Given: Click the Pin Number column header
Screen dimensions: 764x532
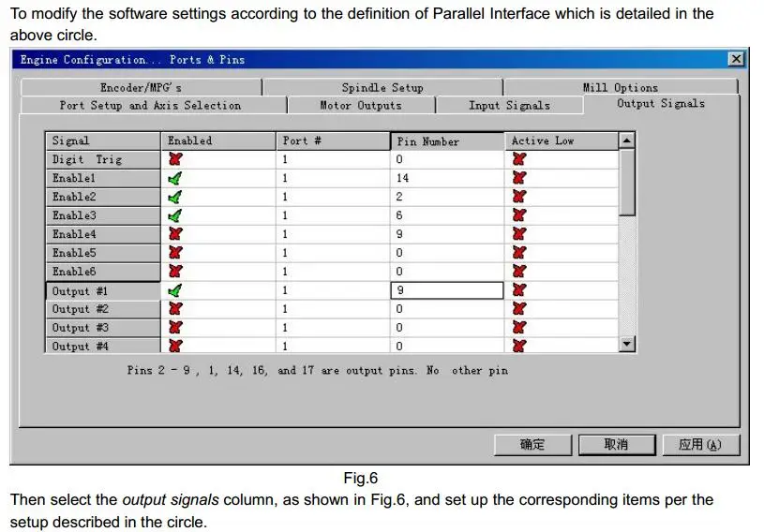Looking at the screenshot, I should tap(447, 141).
